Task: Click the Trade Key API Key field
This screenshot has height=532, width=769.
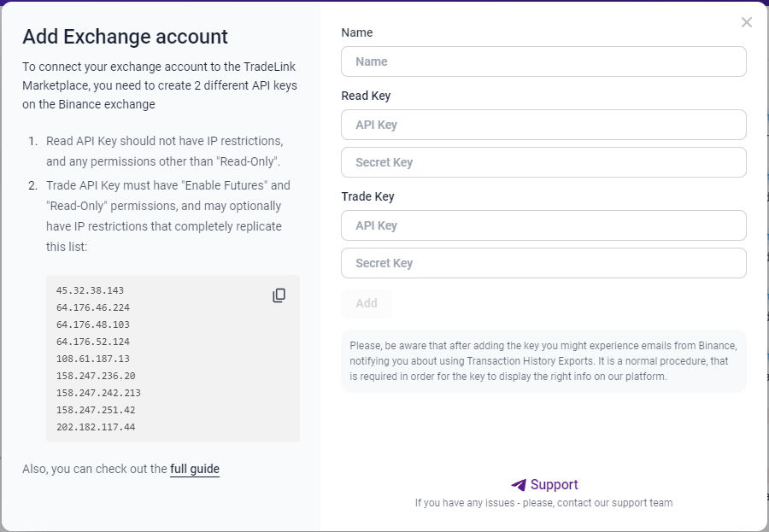Action: (543, 225)
